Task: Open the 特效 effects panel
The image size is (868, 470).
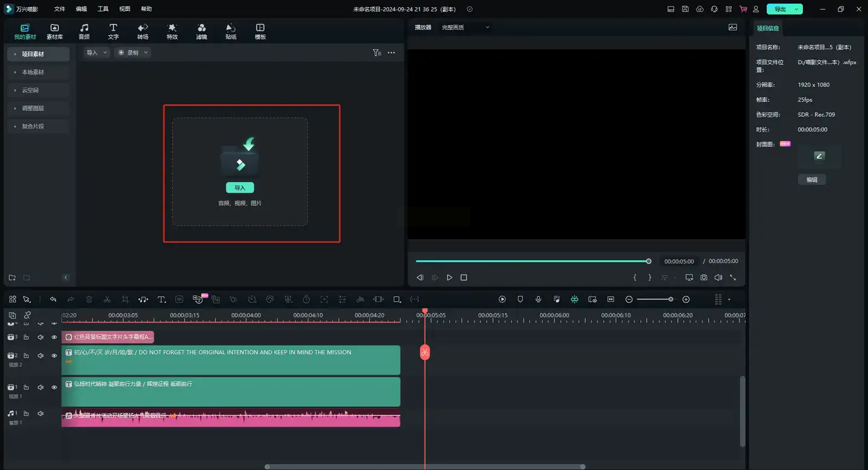Action: pyautogui.click(x=172, y=31)
